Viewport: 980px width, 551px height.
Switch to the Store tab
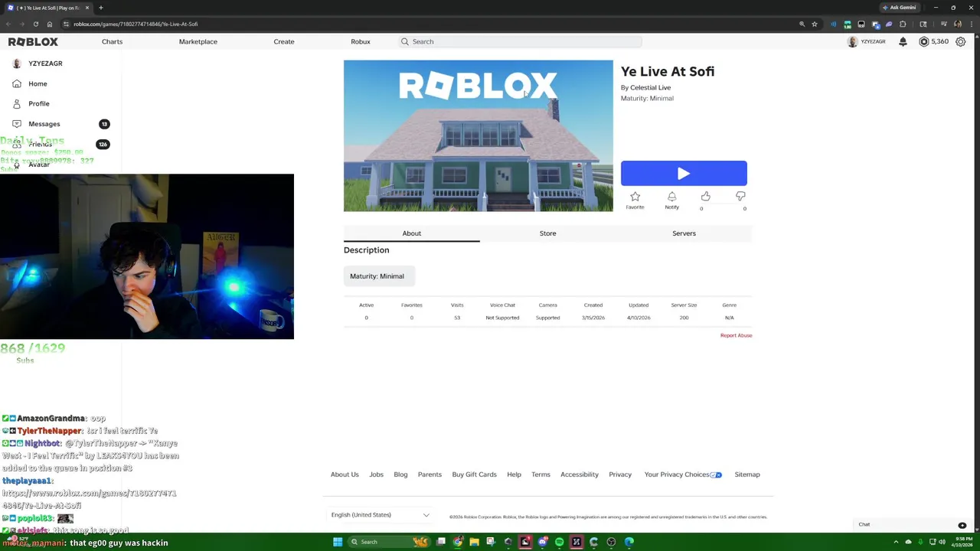(x=547, y=233)
